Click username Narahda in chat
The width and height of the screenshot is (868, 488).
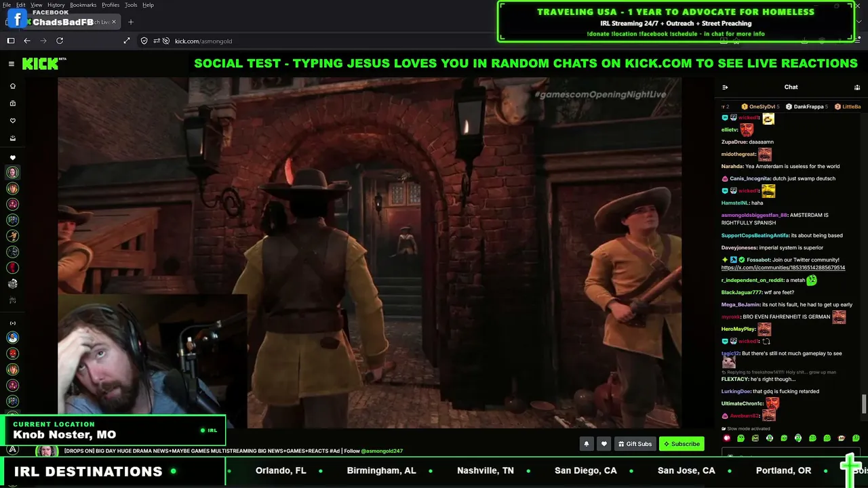pos(732,166)
